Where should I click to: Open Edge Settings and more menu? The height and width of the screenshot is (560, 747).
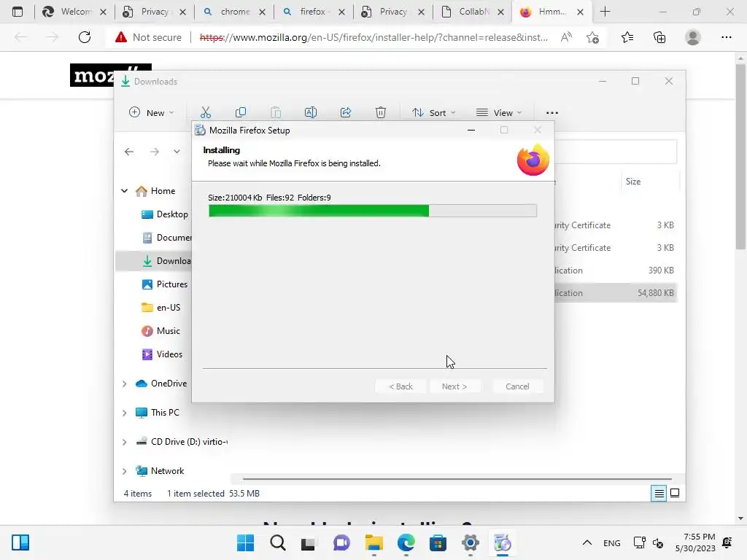[726, 37]
